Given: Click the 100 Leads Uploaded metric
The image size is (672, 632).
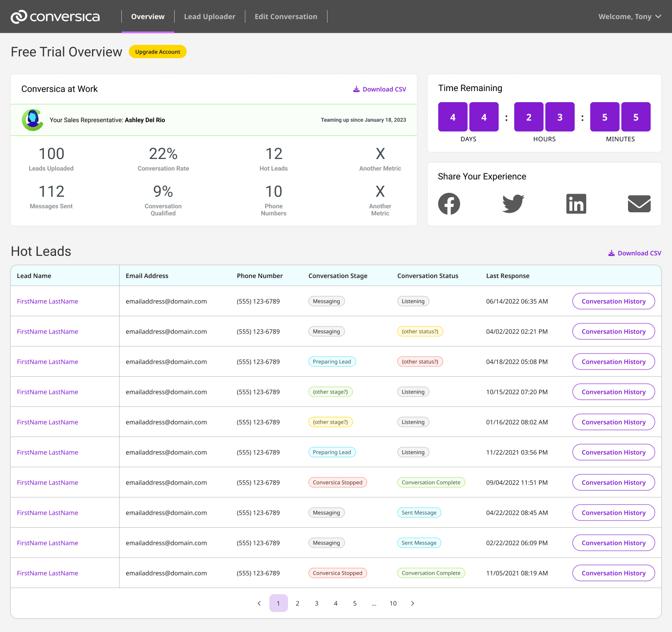Looking at the screenshot, I should (51, 159).
